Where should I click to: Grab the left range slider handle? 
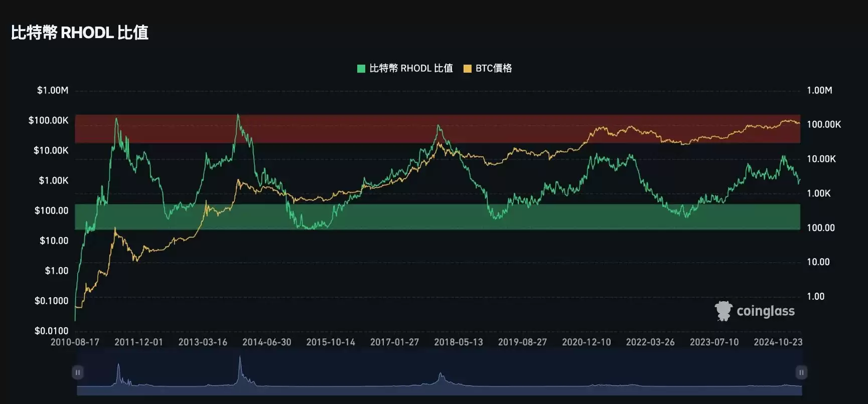tap(78, 372)
